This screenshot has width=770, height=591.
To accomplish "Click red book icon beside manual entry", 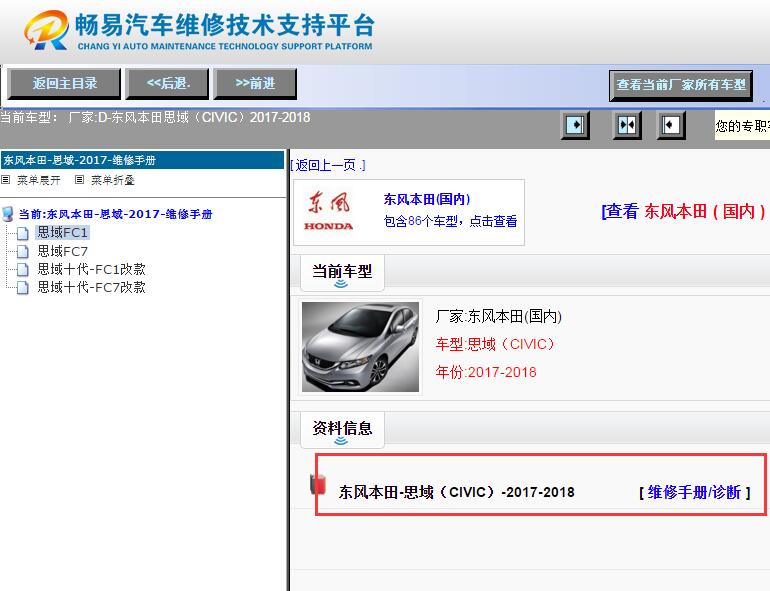I will pos(318,484).
